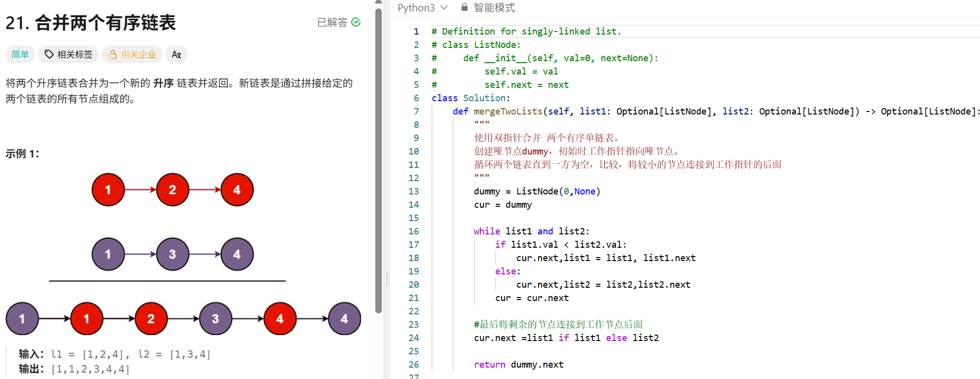Click the lock icon in 相关企业

(x=113, y=54)
